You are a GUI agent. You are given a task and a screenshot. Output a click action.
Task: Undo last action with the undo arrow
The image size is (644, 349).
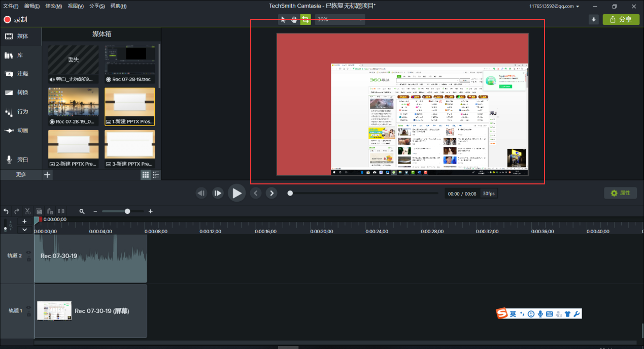coord(6,211)
